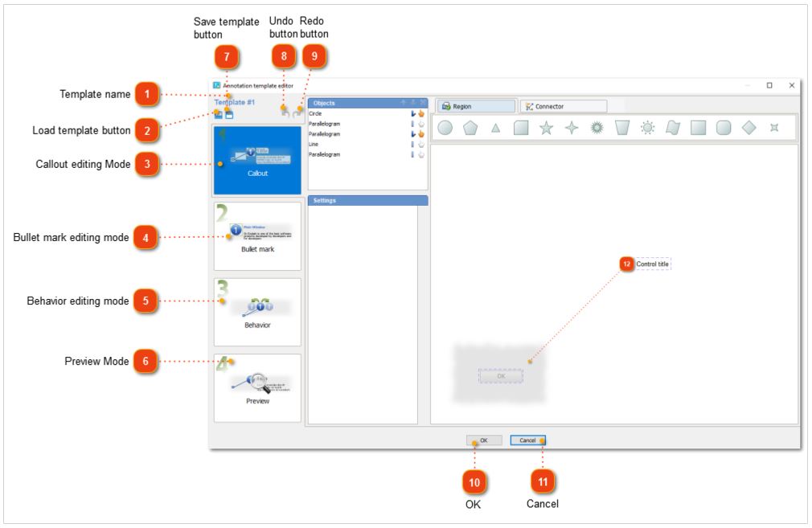Select the trapezoid region shape
This screenshot has width=812, height=528.
(x=622, y=127)
